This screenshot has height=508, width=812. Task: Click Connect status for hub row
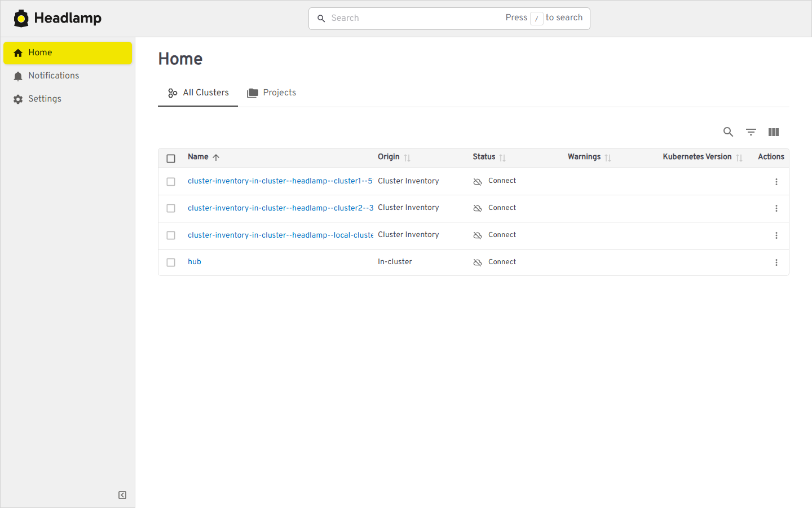point(495,262)
